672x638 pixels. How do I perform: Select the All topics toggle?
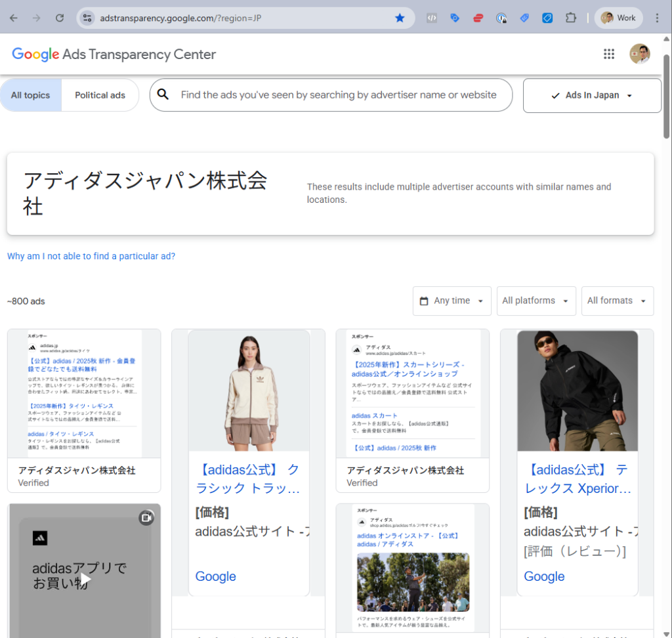click(x=31, y=95)
